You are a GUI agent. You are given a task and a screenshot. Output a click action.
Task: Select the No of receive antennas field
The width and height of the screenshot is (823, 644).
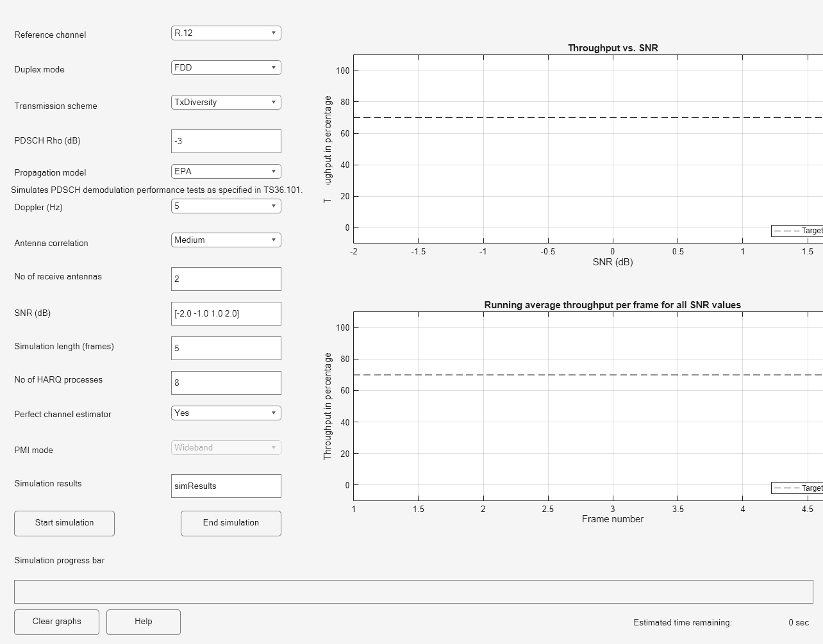[x=226, y=279]
